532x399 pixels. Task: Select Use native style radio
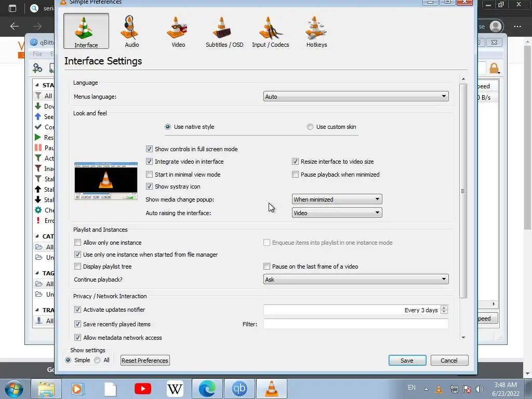tap(168, 127)
